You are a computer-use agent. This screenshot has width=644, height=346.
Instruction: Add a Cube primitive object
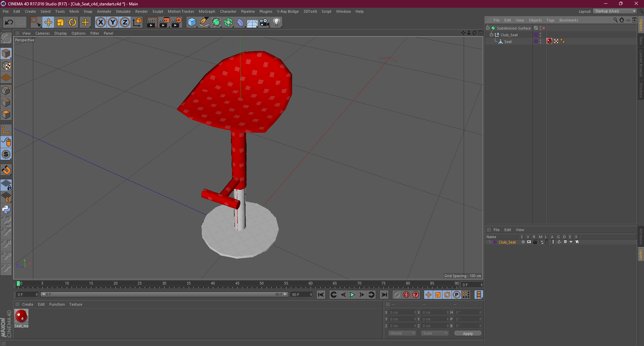pyautogui.click(x=192, y=23)
